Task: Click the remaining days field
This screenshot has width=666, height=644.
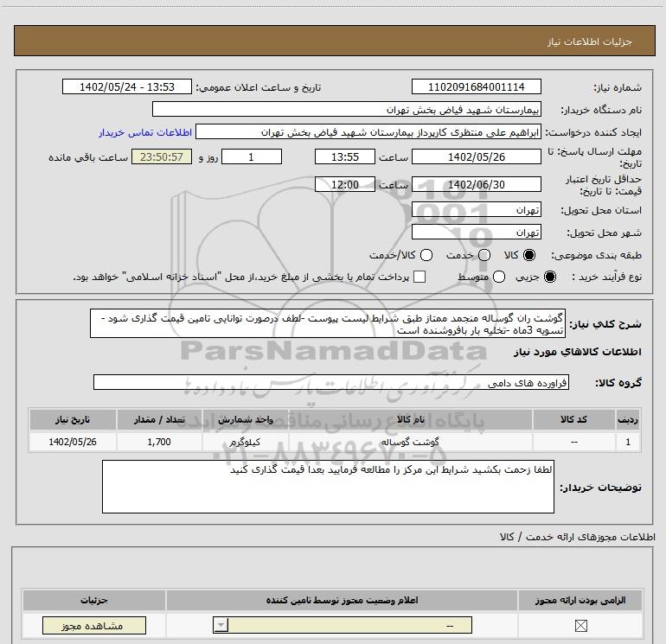Action: [x=252, y=156]
